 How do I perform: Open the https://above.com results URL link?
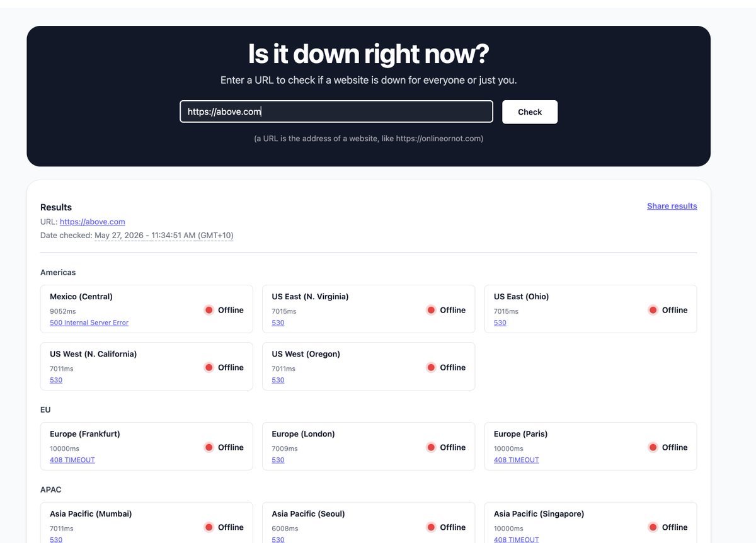(93, 222)
